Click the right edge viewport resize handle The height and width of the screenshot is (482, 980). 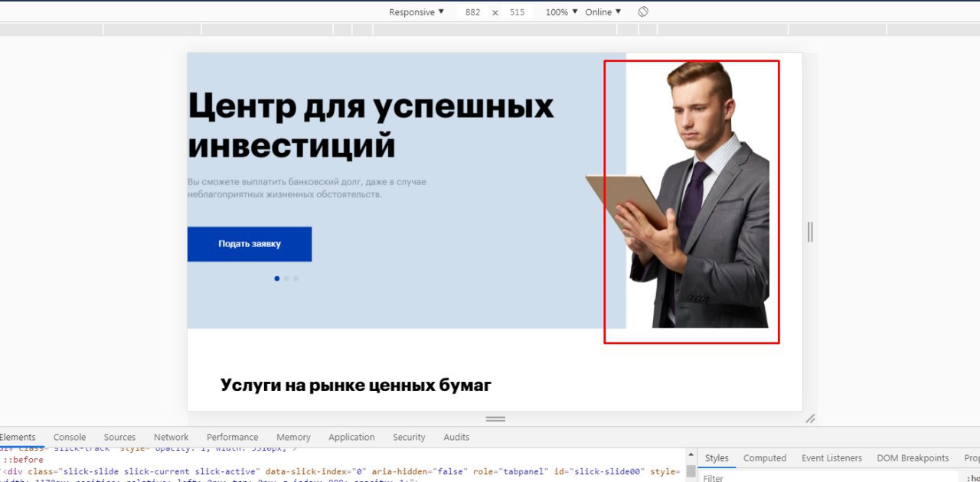pos(810,232)
